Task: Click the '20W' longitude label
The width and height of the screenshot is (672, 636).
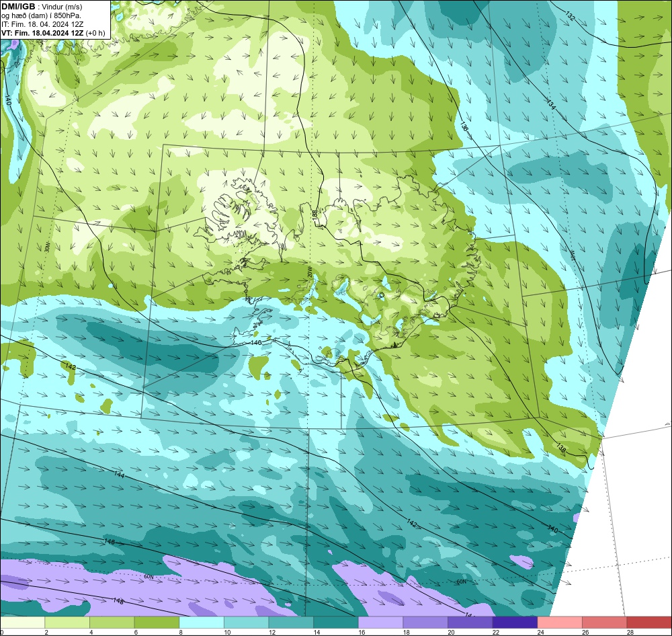Action: (309, 272)
